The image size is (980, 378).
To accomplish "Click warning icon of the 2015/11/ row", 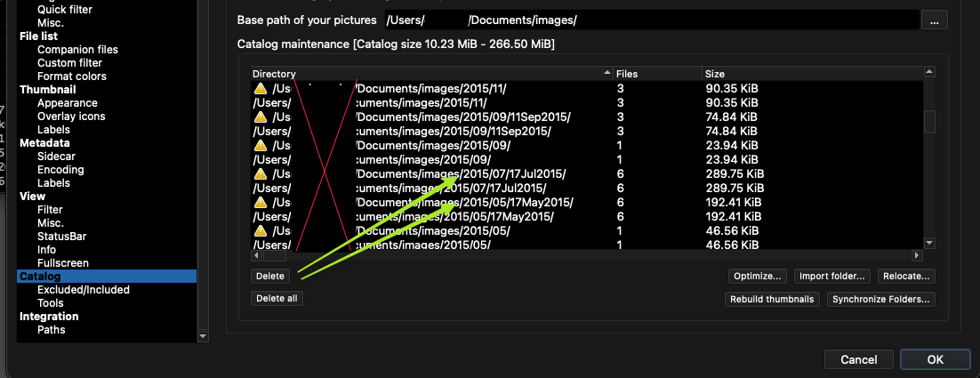I will (x=261, y=89).
